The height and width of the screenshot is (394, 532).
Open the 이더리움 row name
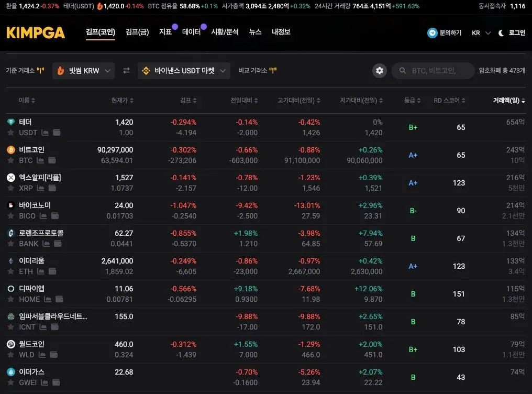click(x=31, y=261)
